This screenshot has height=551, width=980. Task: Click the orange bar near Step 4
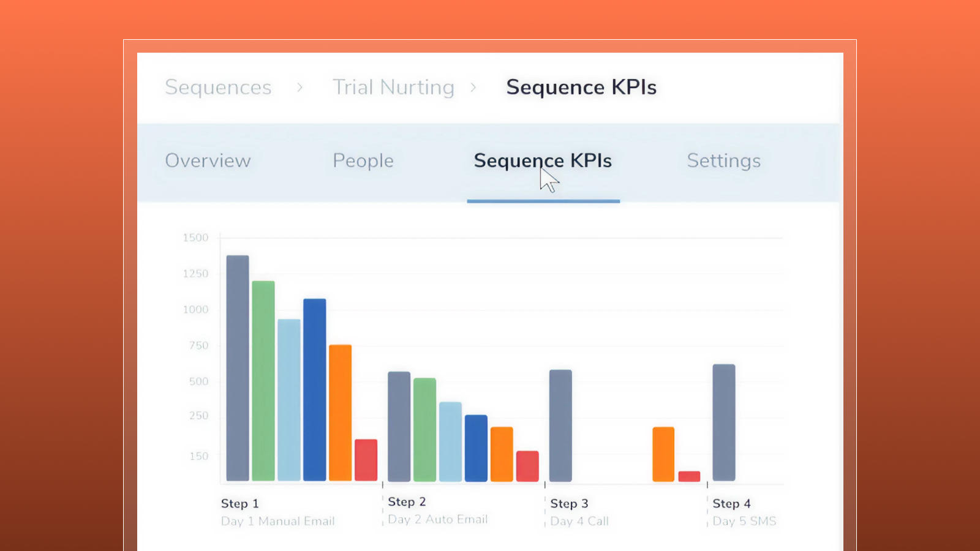point(663,453)
